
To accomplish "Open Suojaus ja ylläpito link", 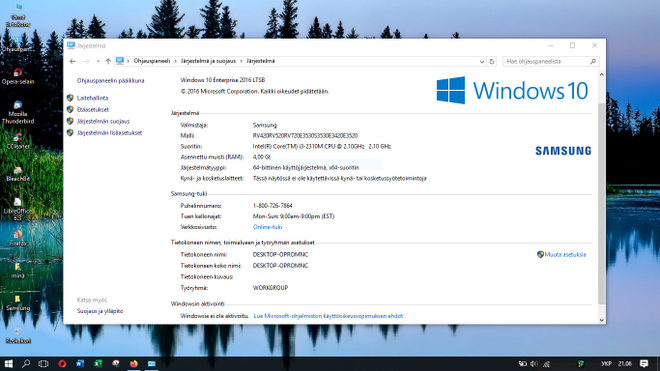I will (100, 311).
